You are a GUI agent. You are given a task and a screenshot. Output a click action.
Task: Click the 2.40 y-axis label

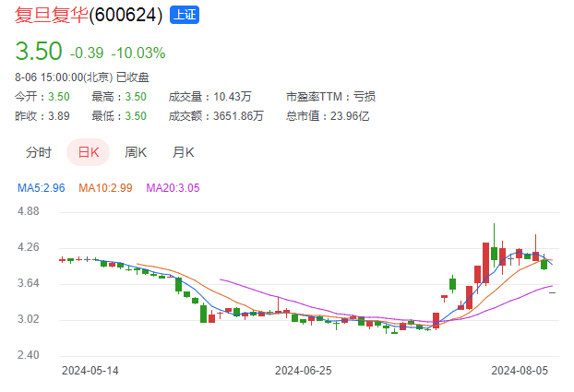click(29, 355)
